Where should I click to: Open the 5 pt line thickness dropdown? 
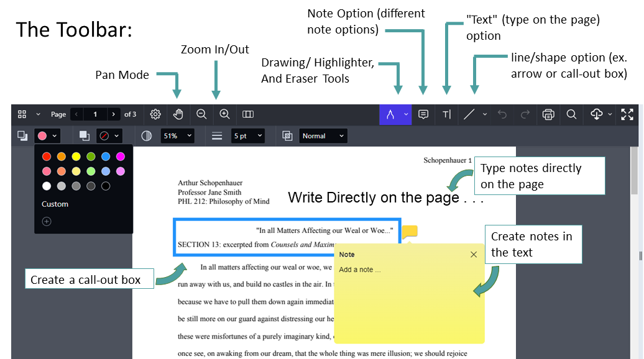[x=247, y=136]
